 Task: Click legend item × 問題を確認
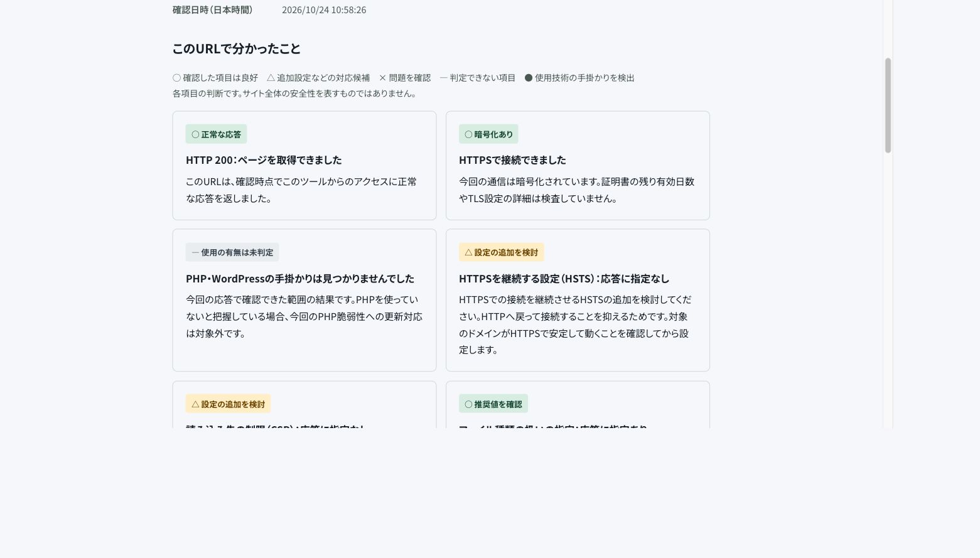coord(405,78)
